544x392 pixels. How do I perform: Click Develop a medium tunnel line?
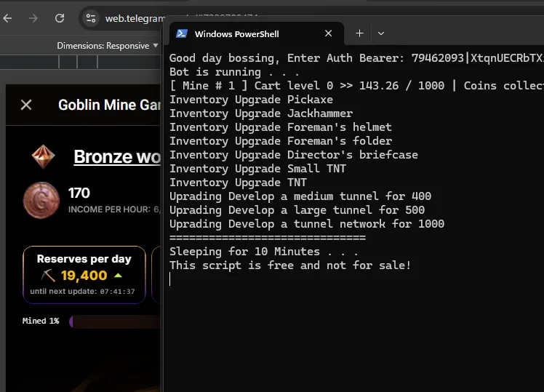coord(300,196)
